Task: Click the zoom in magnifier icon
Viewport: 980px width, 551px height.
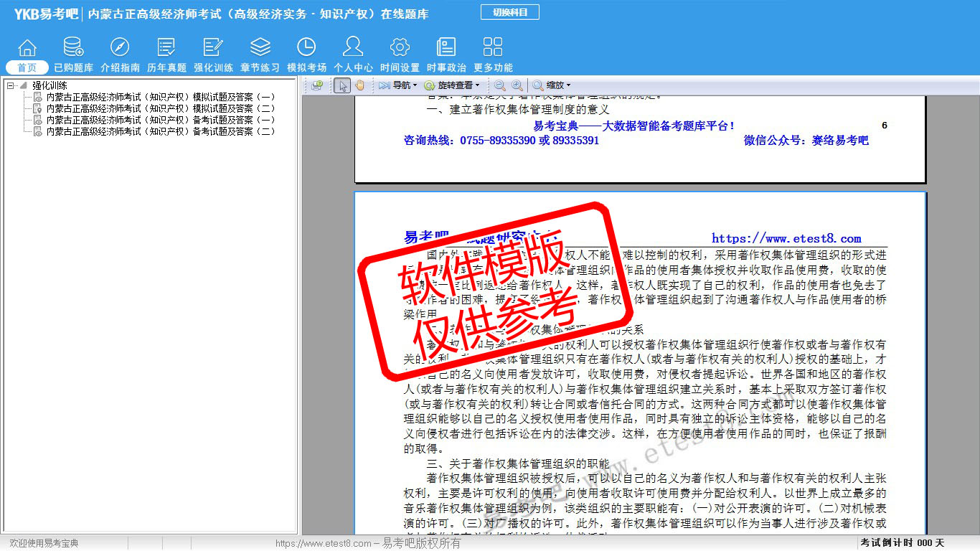Action: click(x=517, y=85)
